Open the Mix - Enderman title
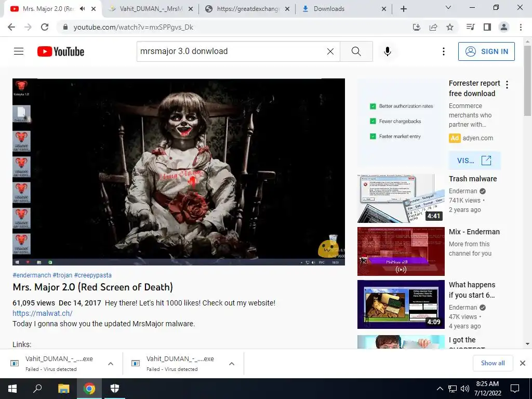This screenshot has width=532, height=399. pyautogui.click(x=474, y=232)
